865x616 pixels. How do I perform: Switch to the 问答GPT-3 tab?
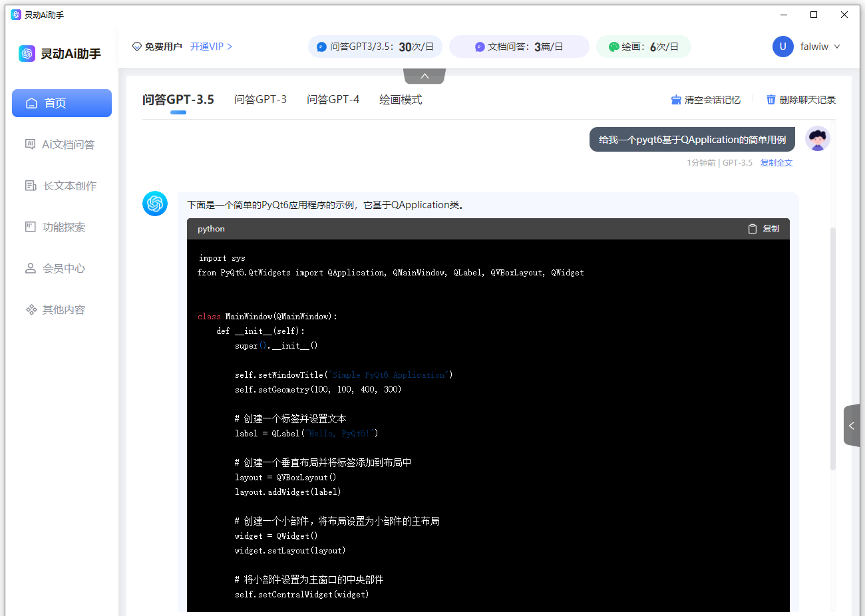[260, 100]
